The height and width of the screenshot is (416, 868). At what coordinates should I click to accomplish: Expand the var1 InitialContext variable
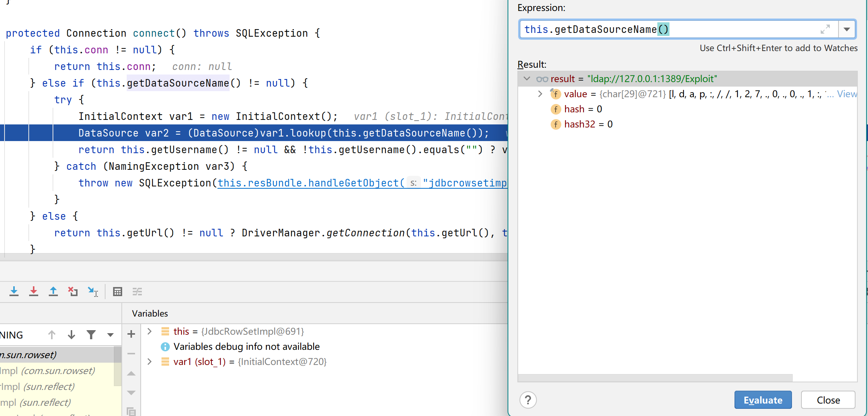(150, 362)
